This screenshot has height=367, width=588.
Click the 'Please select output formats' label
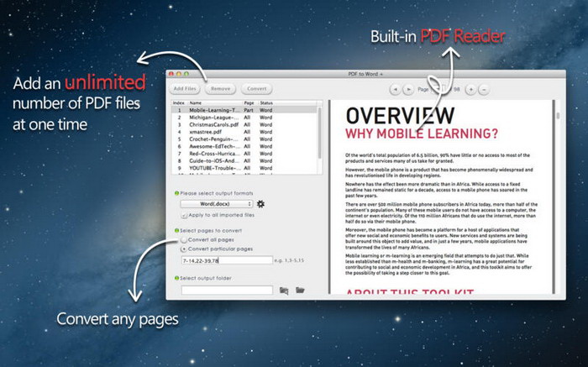point(217,193)
